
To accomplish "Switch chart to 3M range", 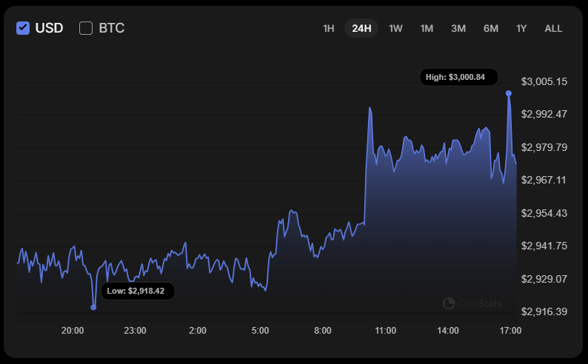I will (458, 28).
